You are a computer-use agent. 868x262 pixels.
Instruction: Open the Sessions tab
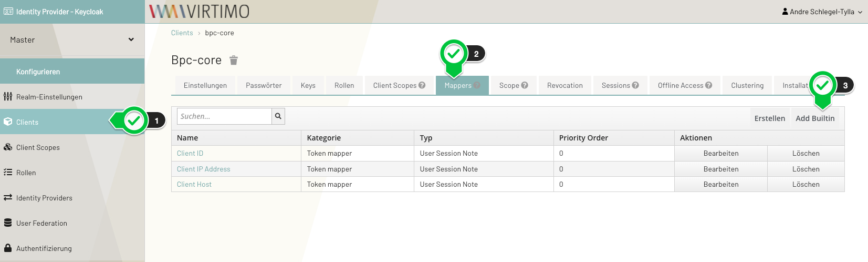620,85
